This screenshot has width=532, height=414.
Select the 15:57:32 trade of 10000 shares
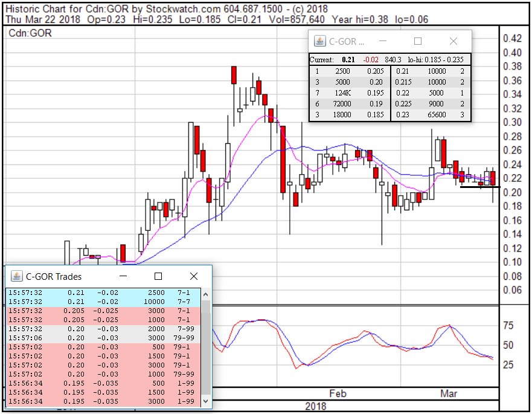[103, 302]
